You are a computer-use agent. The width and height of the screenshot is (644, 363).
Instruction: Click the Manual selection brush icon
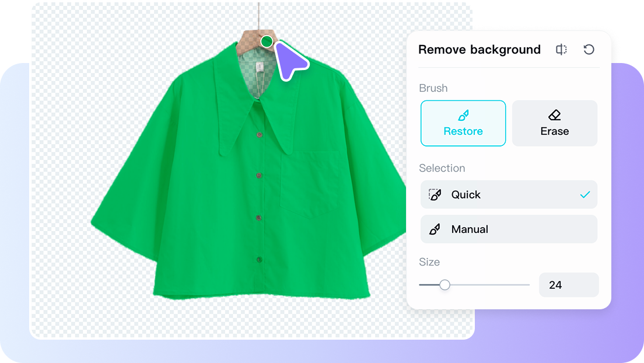point(434,229)
